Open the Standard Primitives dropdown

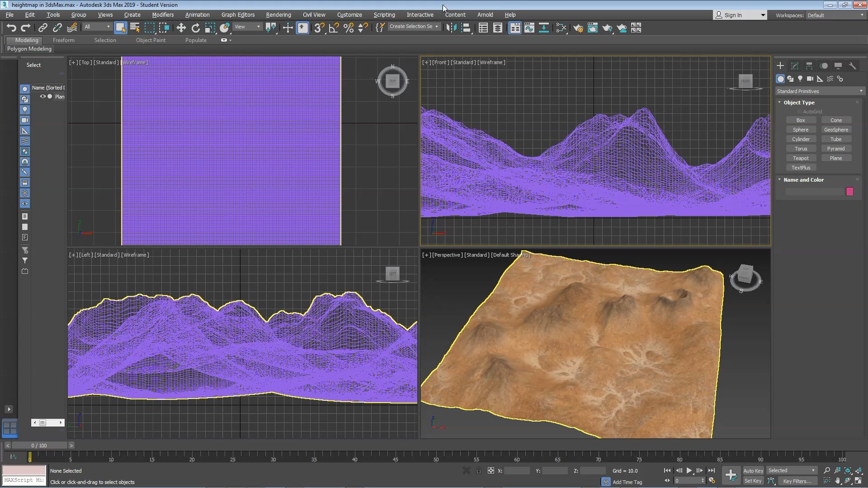point(819,91)
